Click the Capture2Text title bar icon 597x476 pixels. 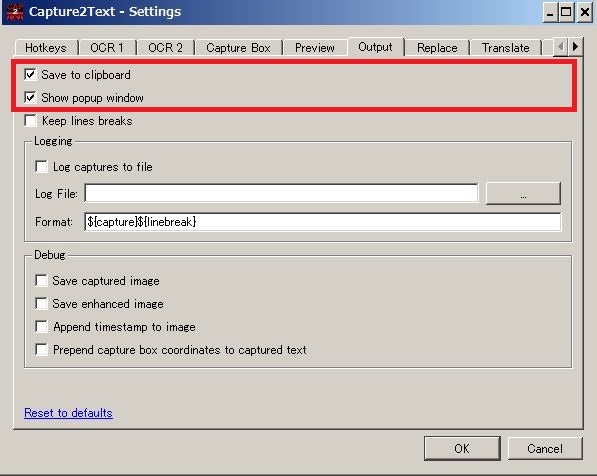click(x=15, y=12)
